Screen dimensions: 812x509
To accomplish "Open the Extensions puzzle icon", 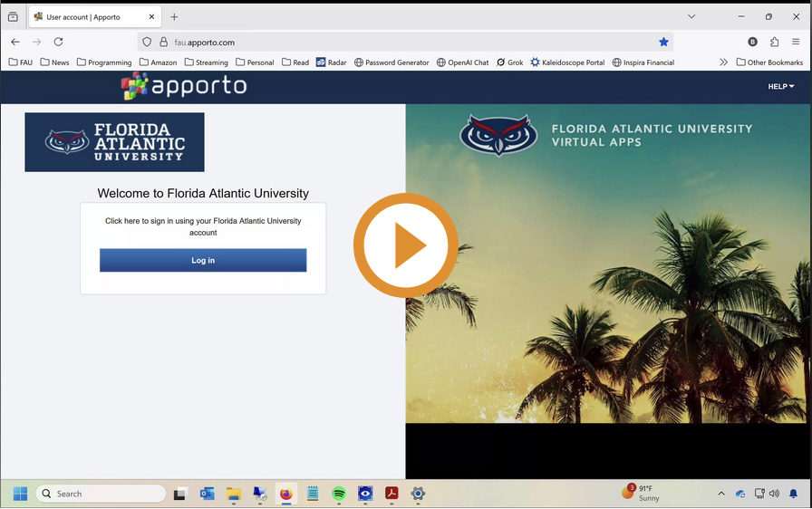I will point(774,42).
